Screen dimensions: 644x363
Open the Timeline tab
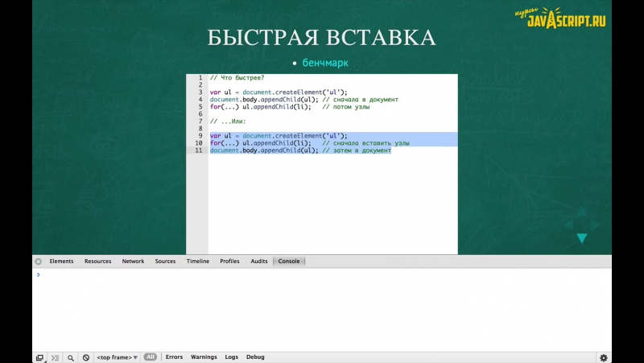pyautogui.click(x=197, y=261)
